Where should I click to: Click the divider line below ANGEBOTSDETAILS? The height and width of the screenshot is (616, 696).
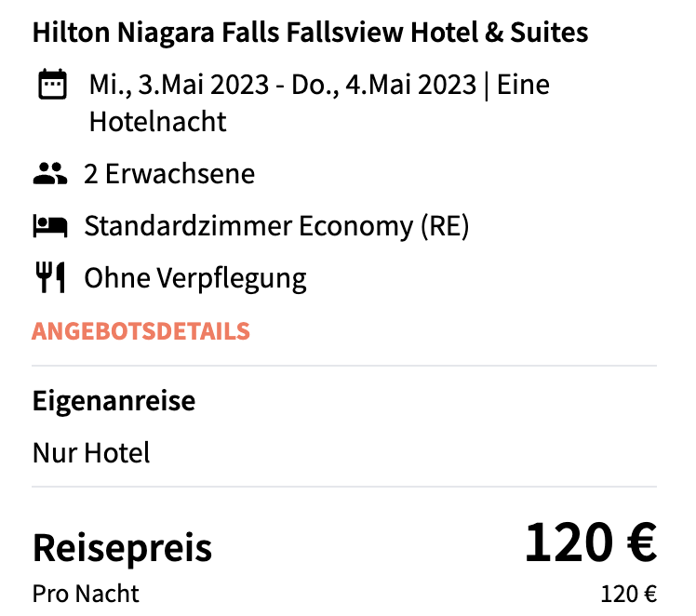pos(344,366)
